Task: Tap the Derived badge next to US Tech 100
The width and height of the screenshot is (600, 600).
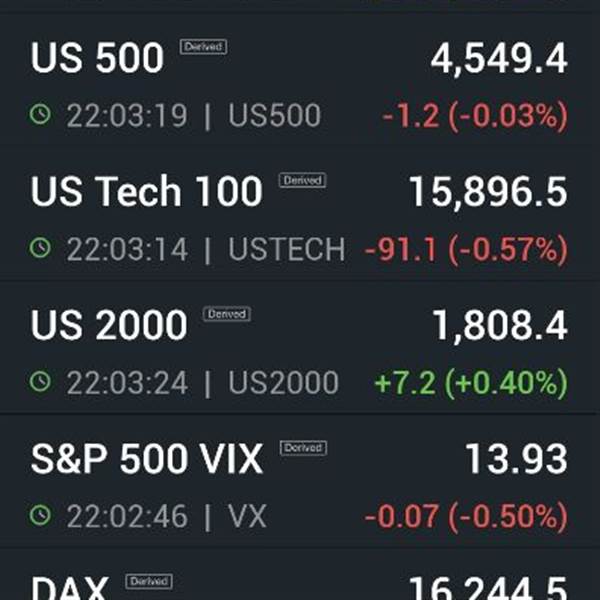Action: point(302,180)
